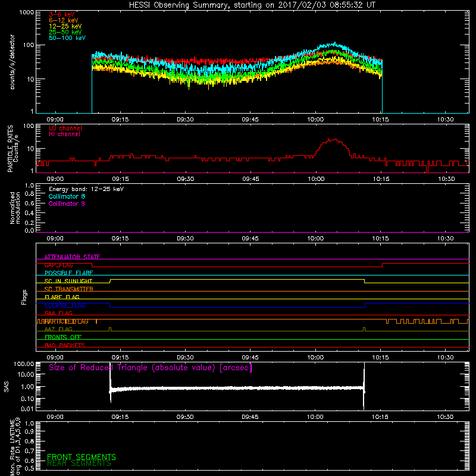This screenshot has height=476, width=476.
Task: Click the 'Energy band: 12-25 keV' text
Action: [x=86, y=189]
